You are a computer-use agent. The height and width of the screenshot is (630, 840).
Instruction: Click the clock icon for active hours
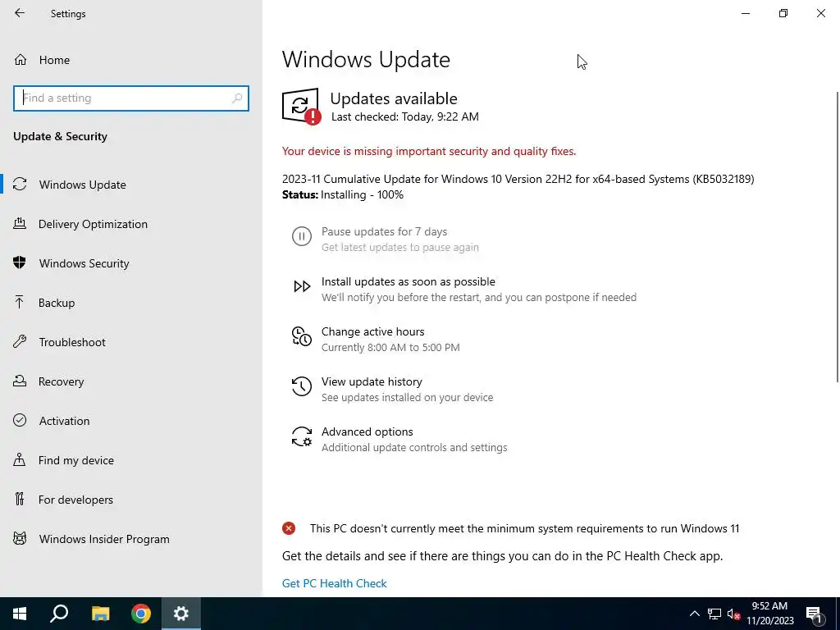(x=302, y=336)
